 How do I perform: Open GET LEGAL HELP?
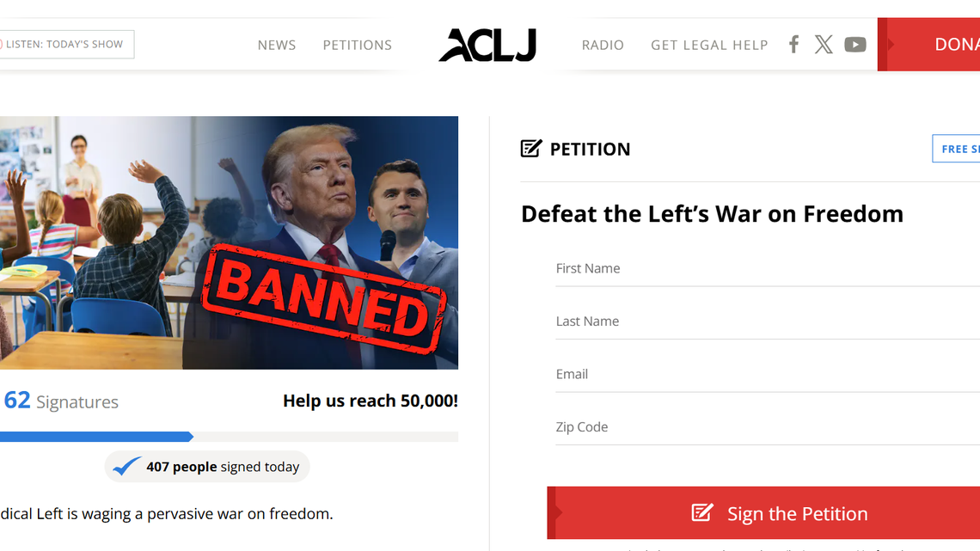pyautogui.click(x=709, y=45)
